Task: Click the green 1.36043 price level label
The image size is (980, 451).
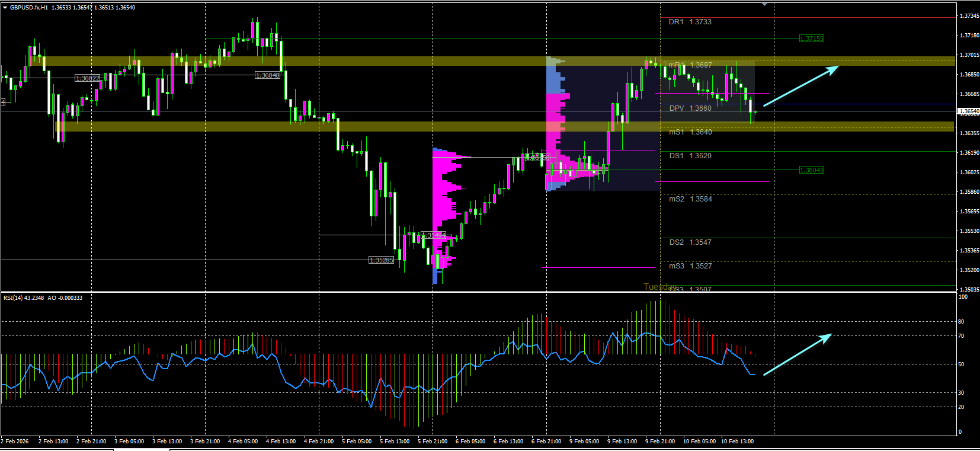Action: click(x=811, y=170)
